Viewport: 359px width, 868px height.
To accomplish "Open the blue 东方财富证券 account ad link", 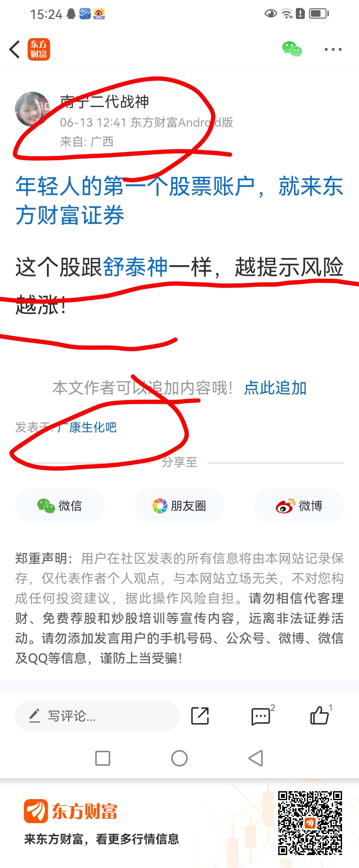I will (179, 200).
